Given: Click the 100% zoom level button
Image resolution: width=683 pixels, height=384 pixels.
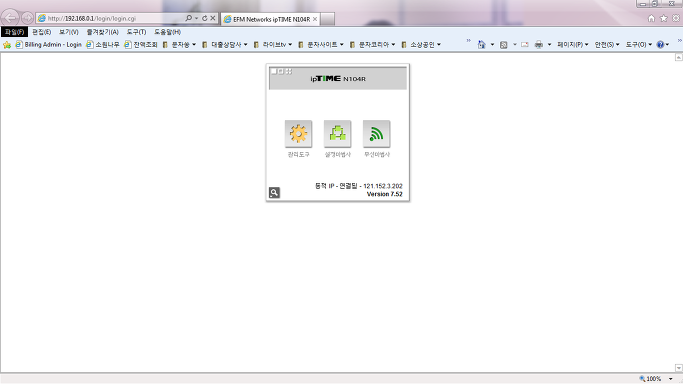Looking at the screenshot, I should pyautogui.click(x=650, y=379).
